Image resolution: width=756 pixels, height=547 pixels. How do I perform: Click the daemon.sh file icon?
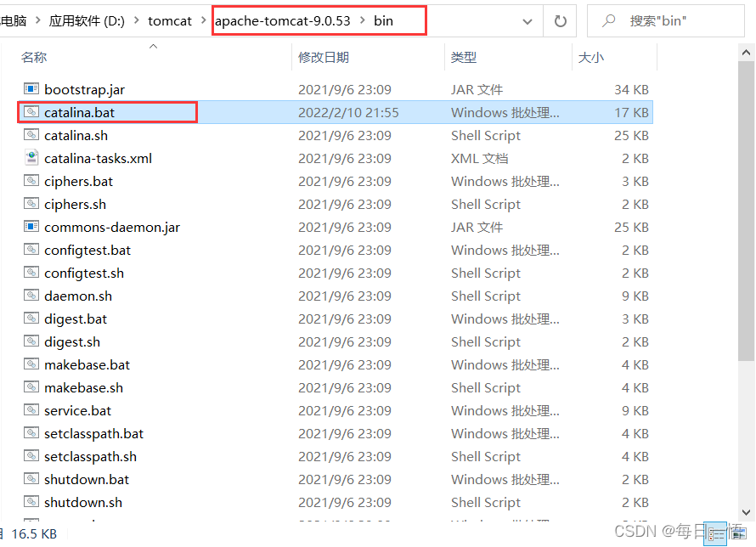(x=31, y=296)
